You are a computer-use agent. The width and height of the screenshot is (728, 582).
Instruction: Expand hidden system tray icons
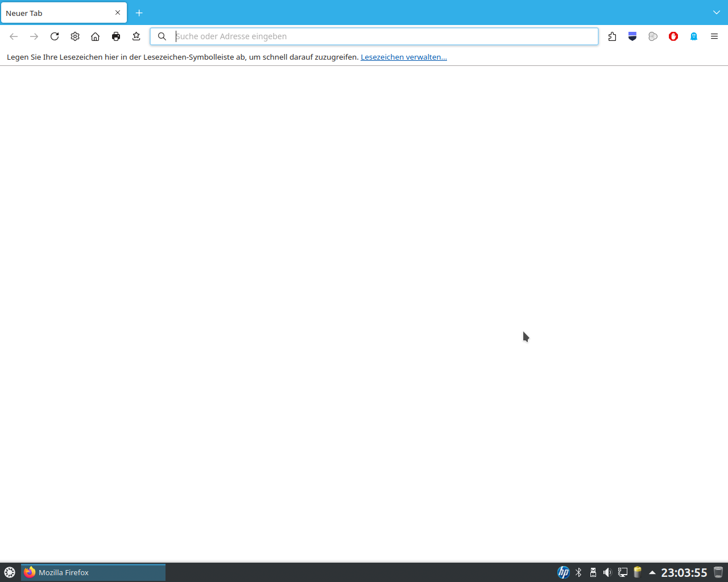[x=652, y=572]
